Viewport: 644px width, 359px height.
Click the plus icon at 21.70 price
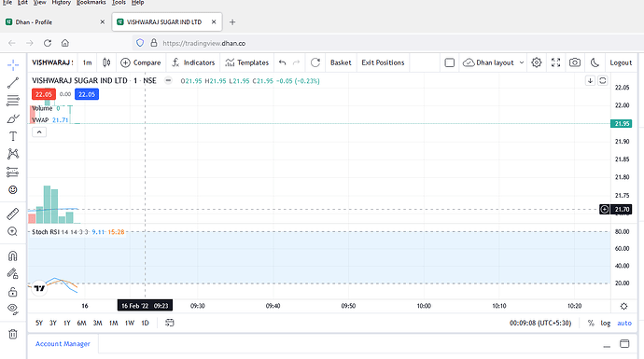click(x=605, y=209)
